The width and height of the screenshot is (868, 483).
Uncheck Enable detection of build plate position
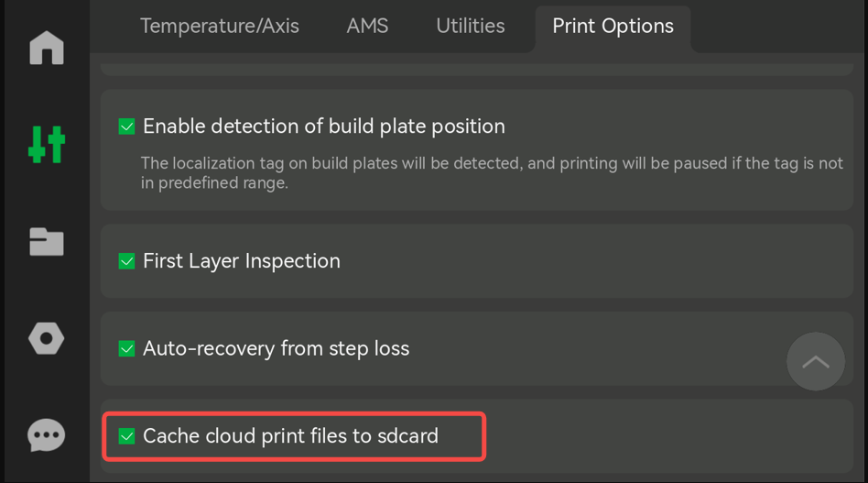click(126, 126)
